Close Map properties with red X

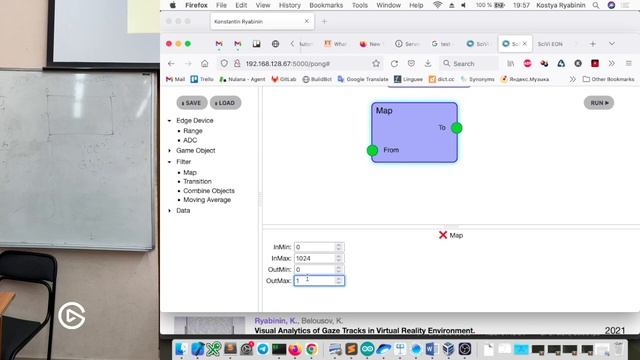coord(443,235)
